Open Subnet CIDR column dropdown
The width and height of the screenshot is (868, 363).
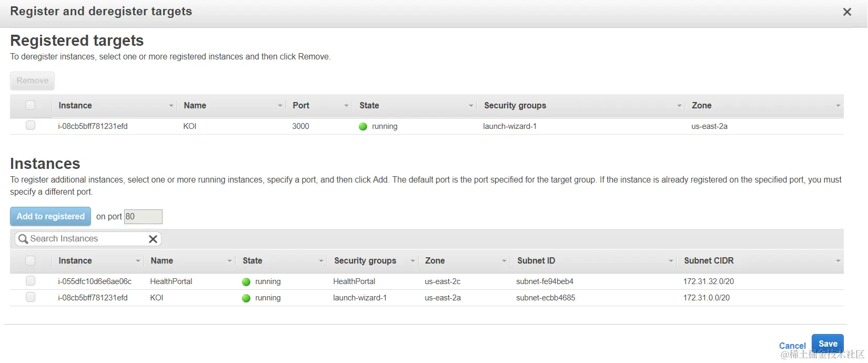coord(838,261)
